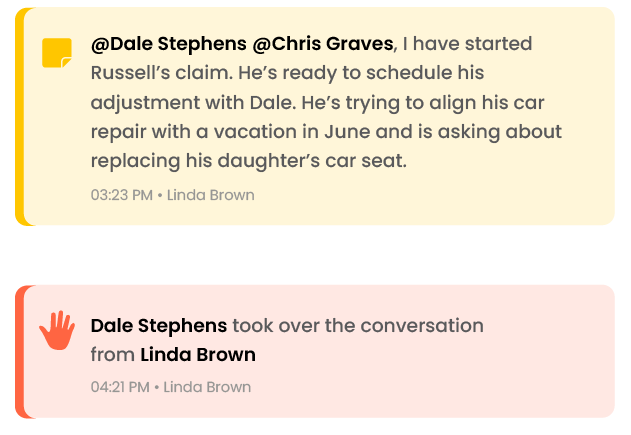Click 'daughter's car seat' in the note
Image resolution: width=631 pixels, height=435 pixels.
312,161
